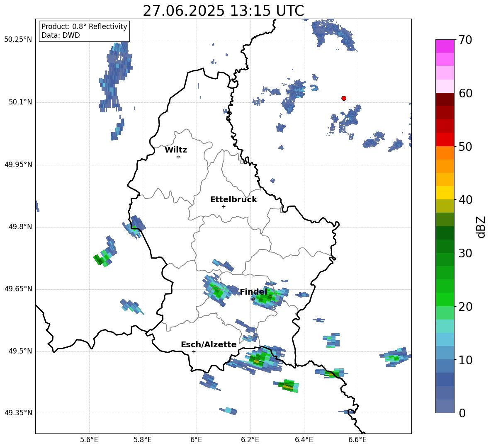This screenshot has height=448, width=491.
Task: Click the 5.8°E longitude label
Action: [143, 440]
